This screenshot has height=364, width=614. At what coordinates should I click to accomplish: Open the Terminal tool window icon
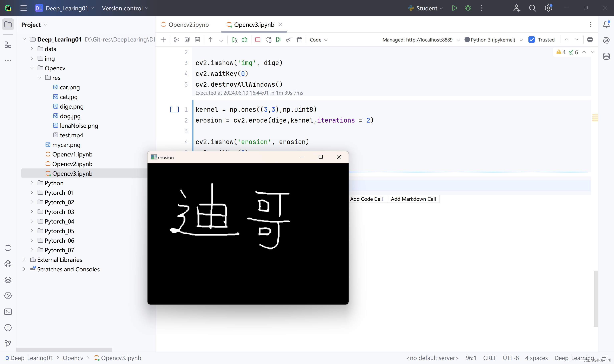pos(8,312)
